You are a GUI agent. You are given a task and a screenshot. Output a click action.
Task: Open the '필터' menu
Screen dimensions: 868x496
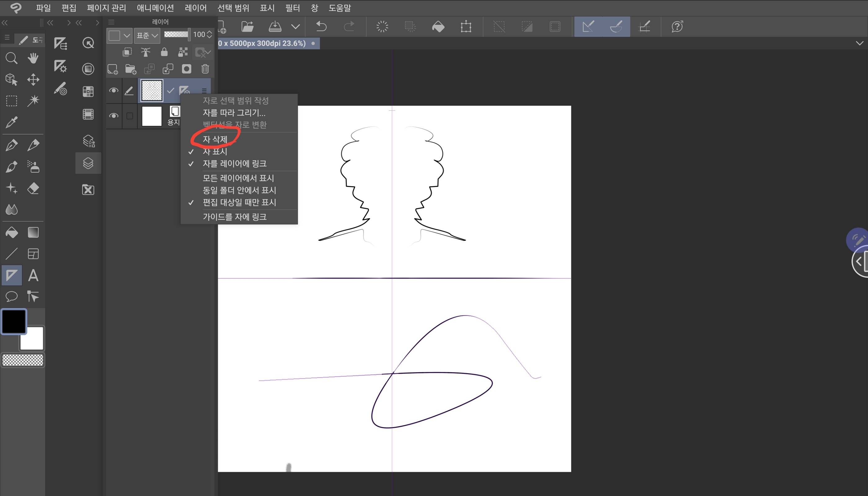[292, 8]
